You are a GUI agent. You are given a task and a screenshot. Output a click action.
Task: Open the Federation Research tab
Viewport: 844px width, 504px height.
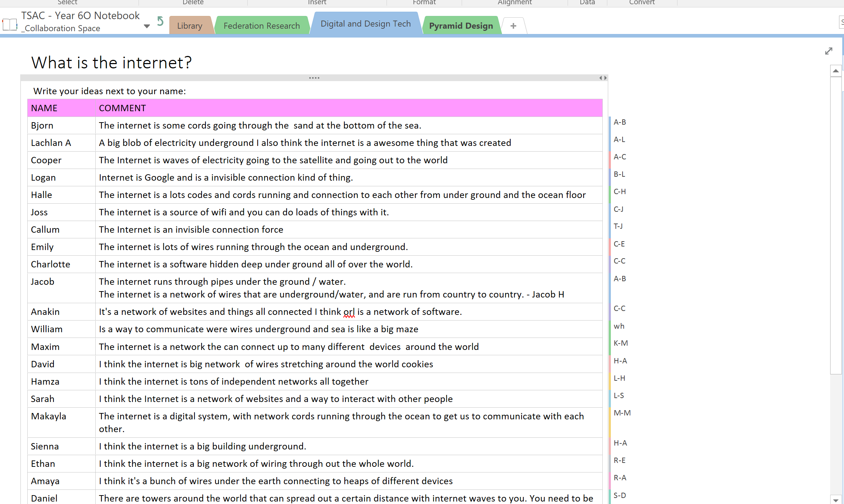(x=261, y=26)
